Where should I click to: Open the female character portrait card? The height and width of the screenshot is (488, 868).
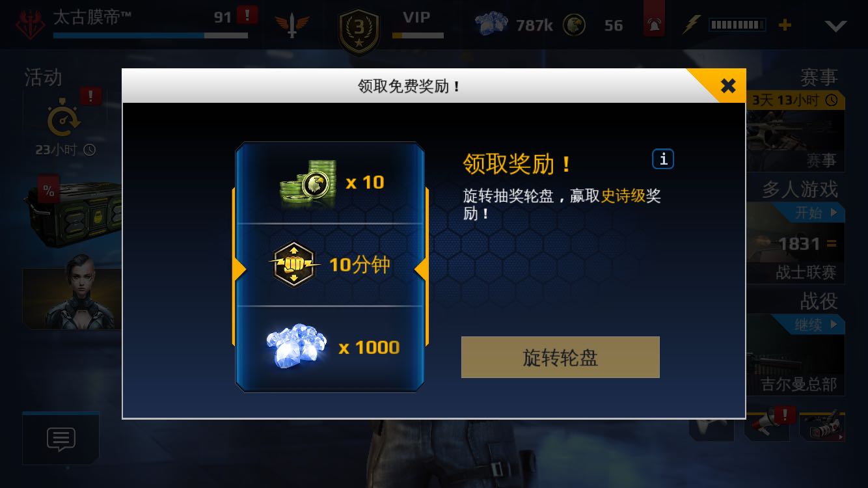[72, 298]
